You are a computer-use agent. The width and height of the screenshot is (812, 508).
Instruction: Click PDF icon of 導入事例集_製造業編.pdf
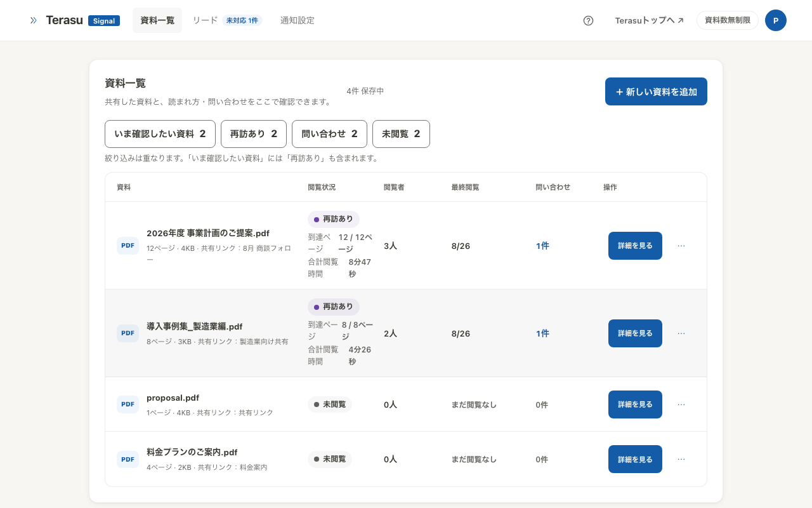coord(128,333)
